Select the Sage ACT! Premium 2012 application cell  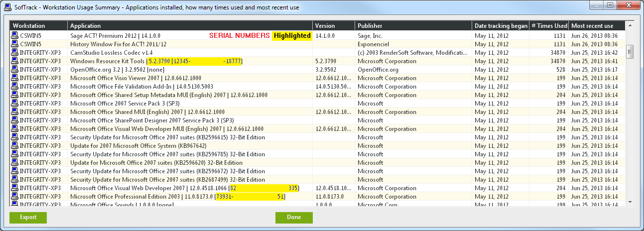tap(190, 36)
